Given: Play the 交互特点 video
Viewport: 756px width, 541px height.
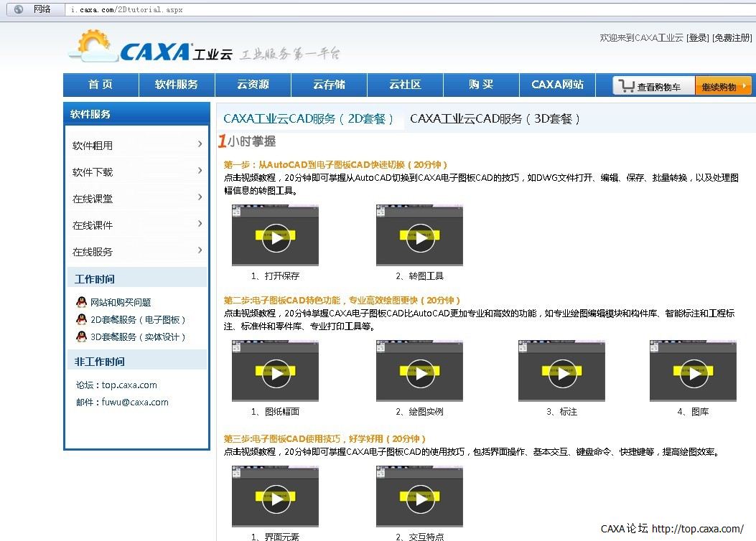Looking at the screenshot, I should click(419, 497).
